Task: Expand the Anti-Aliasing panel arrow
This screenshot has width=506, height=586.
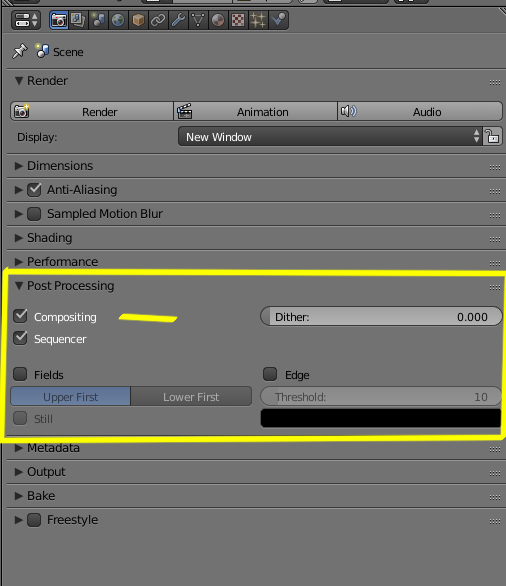Action: (18, 190)
